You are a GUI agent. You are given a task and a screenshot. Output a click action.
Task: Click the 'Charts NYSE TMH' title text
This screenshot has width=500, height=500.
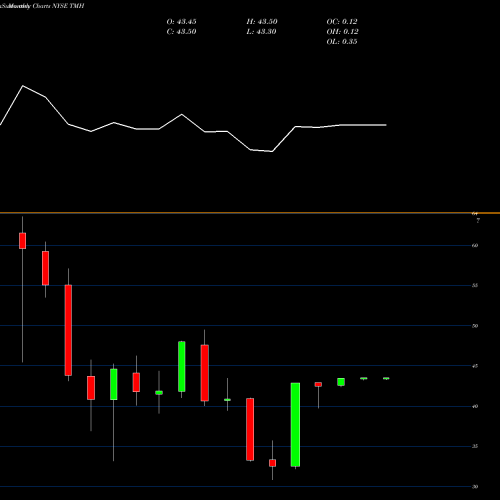[x=58, y=6]
